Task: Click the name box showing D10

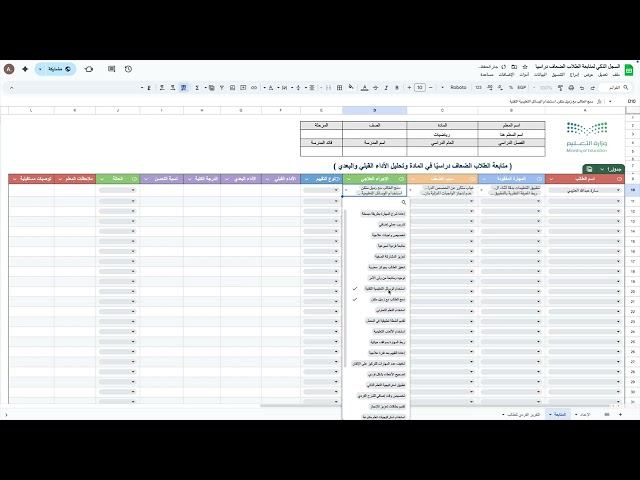Action: click(x=631, y=101)
